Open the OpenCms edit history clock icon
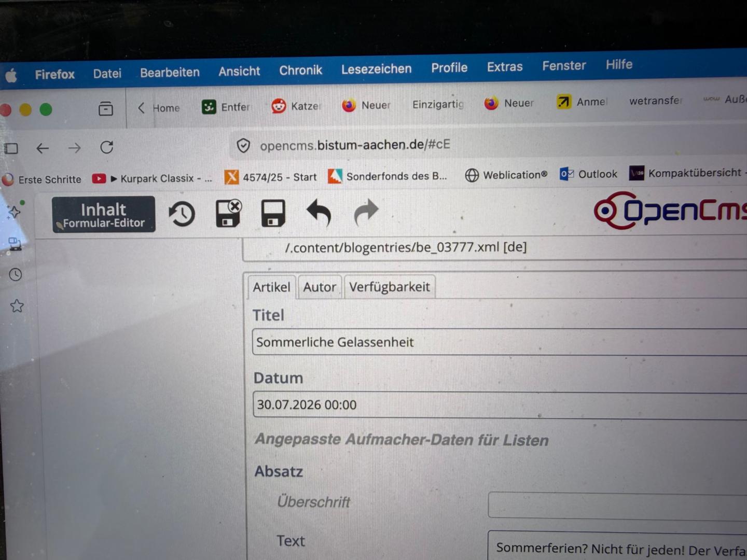 (x=182, y=214)
